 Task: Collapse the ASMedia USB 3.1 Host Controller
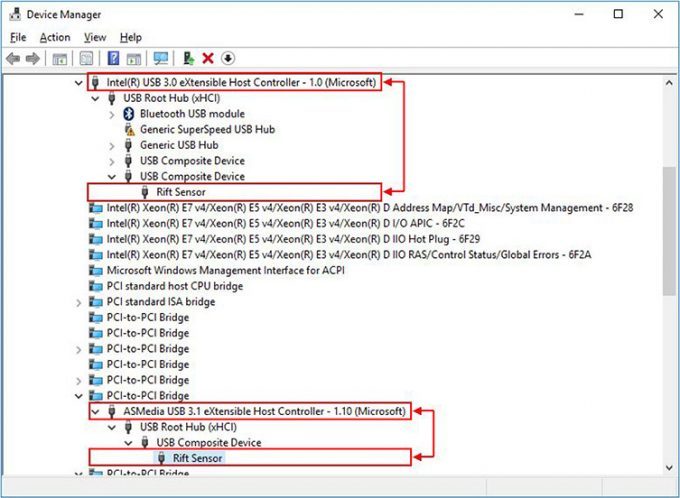(x=95, y=411)
